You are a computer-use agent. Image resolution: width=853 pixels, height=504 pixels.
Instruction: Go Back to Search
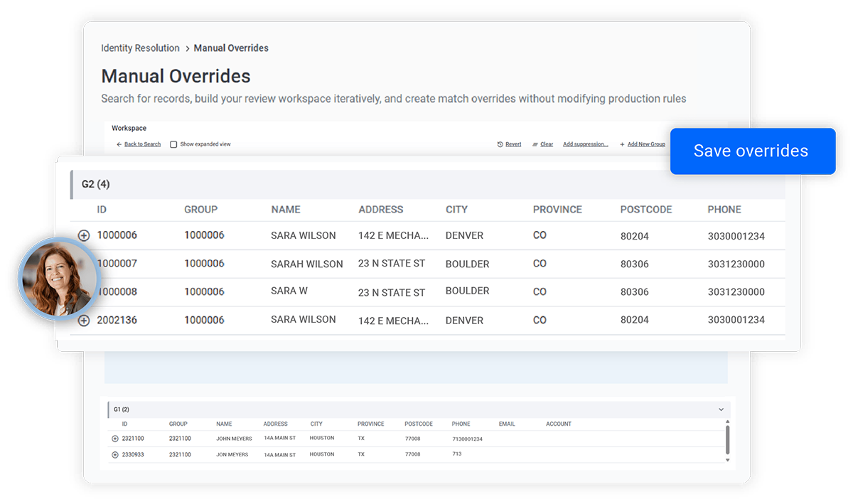[139, 144]
